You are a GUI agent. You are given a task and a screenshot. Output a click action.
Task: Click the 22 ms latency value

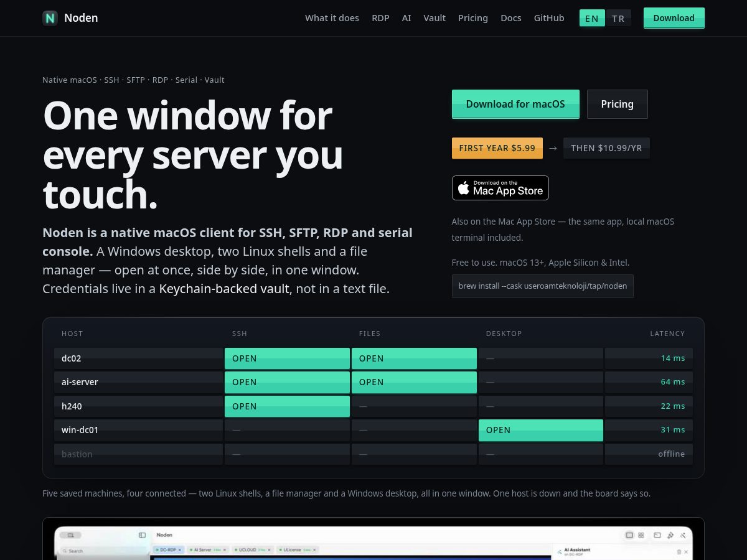(x=673, y=406)
